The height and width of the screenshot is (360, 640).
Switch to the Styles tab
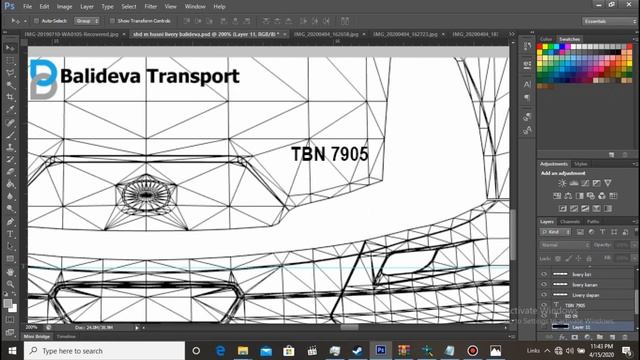[x=580, y=164]
